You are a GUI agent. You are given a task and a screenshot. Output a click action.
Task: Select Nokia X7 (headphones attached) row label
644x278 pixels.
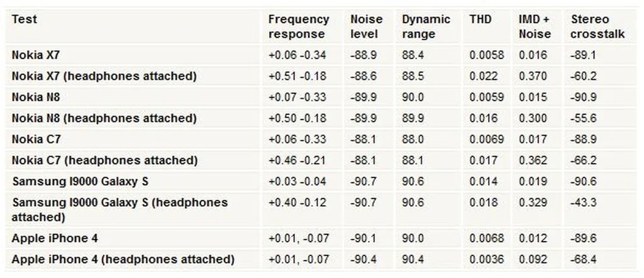click(104, 76)
